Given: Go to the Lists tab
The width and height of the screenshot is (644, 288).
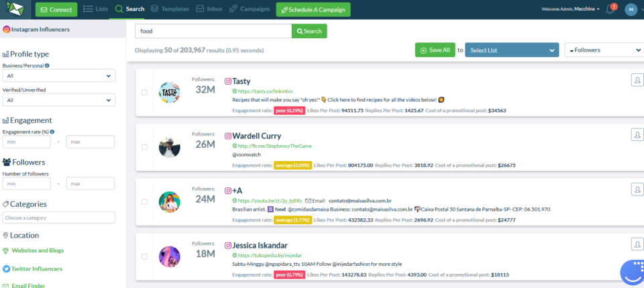Looking at the screenshot, I should [96, 9].
